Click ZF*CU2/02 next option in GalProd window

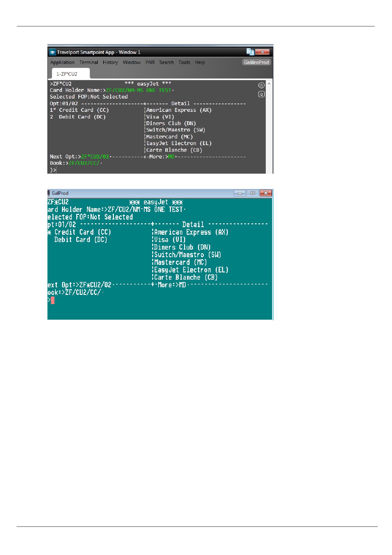coord(95,285)
